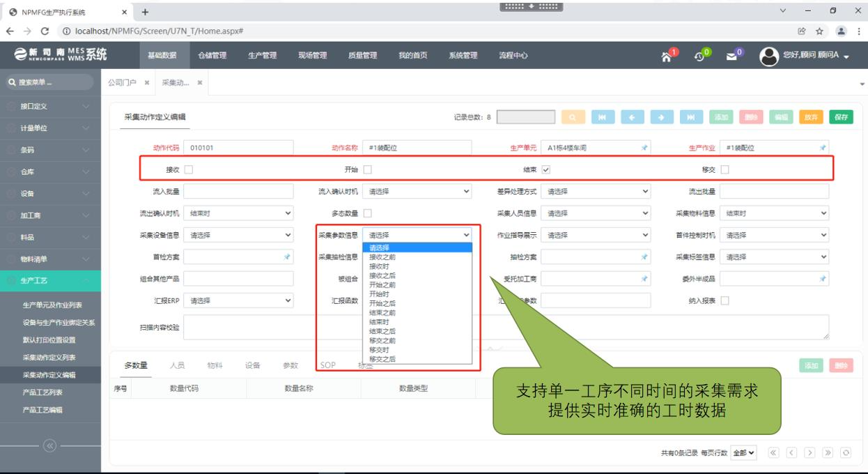
Task: Tick the 移交 checkbox
Action: 724,169
